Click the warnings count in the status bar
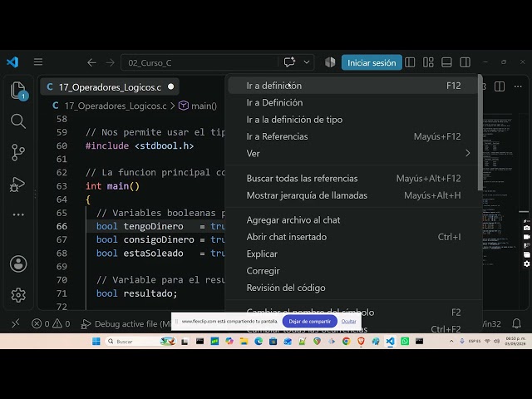 point(62,323)
